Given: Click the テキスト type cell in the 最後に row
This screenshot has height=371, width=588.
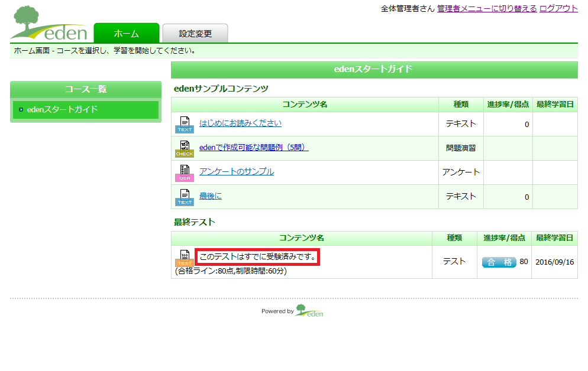Looking at the screenshot, I should coord(461,197).
